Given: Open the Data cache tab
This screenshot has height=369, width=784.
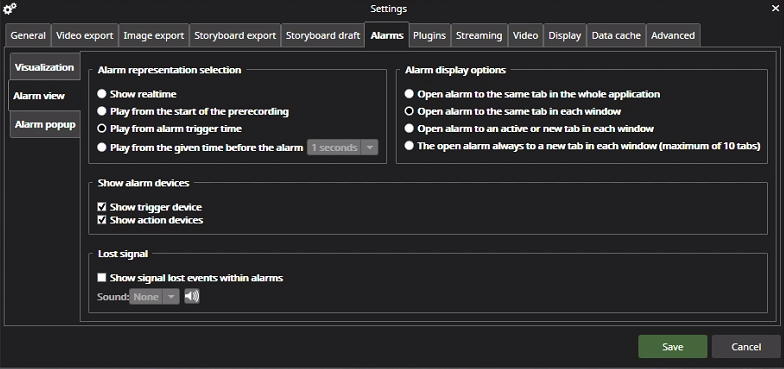Looking at the screenshot, I should tap(616, 36).
